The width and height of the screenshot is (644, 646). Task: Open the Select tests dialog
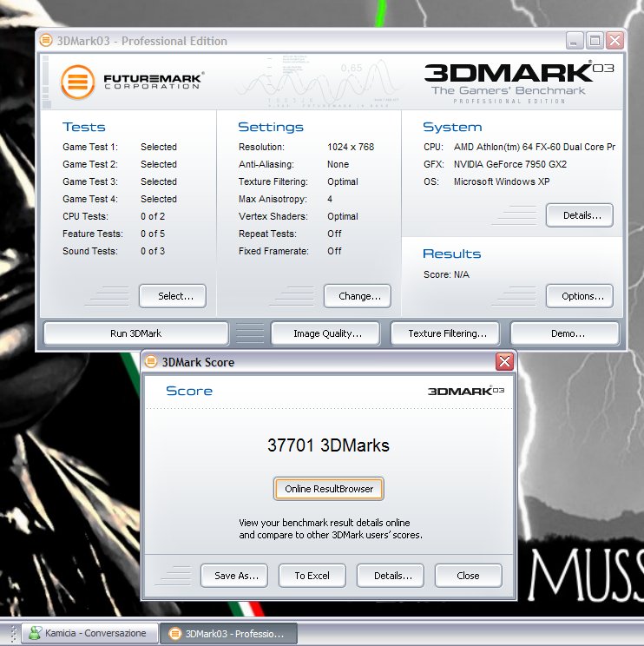click(172, 296)
